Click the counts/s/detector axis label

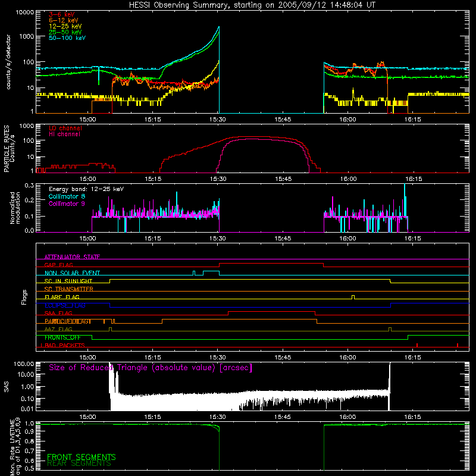click(8, 62)
